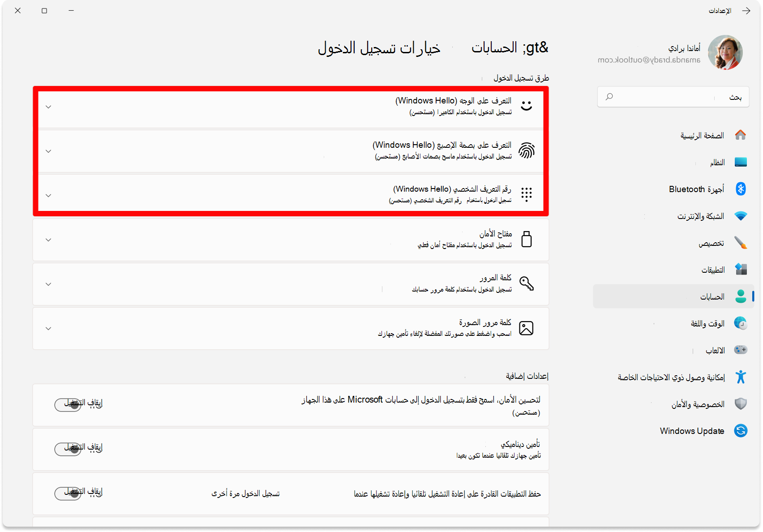Click the game controller icon for الألعاب
The image size is (763, 532).
741,350
